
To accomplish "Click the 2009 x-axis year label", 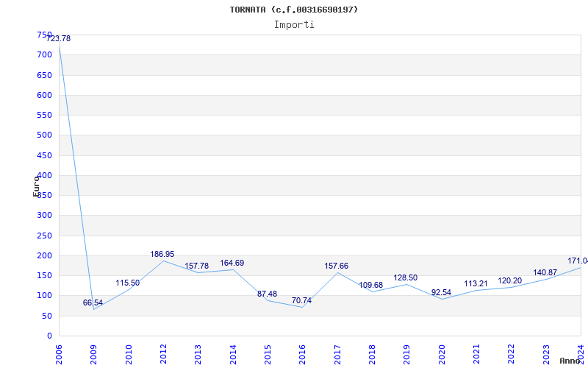I will click(94, 355).
